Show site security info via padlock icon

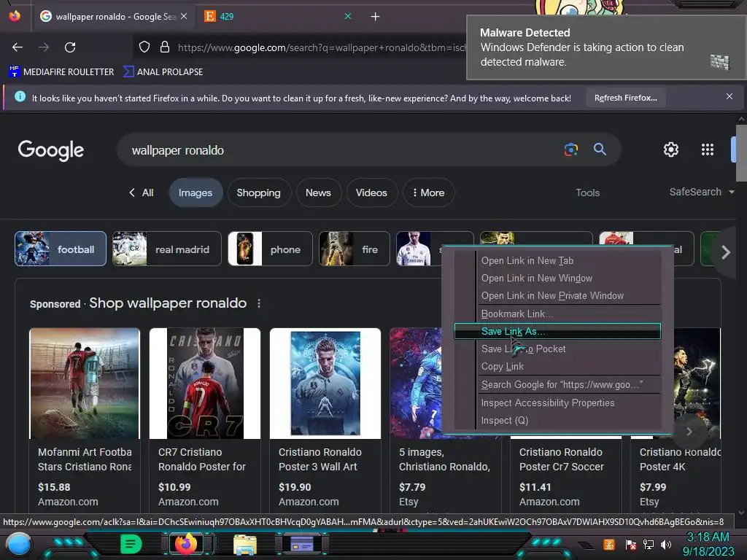(x=165, y=47)
